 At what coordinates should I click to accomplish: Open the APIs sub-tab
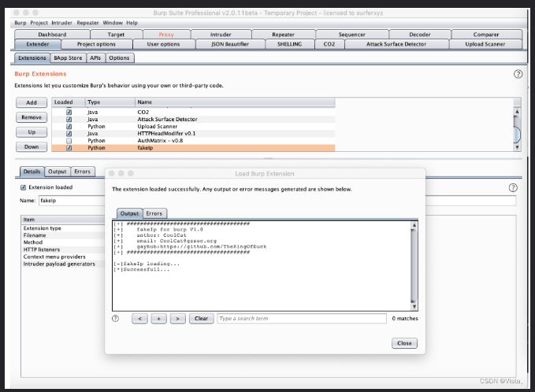[95, 58]
